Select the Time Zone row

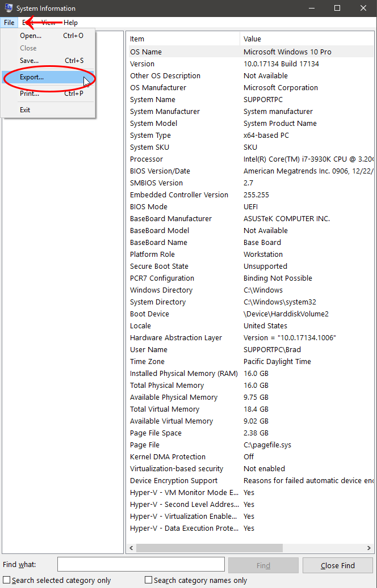(x=251, y=362)
